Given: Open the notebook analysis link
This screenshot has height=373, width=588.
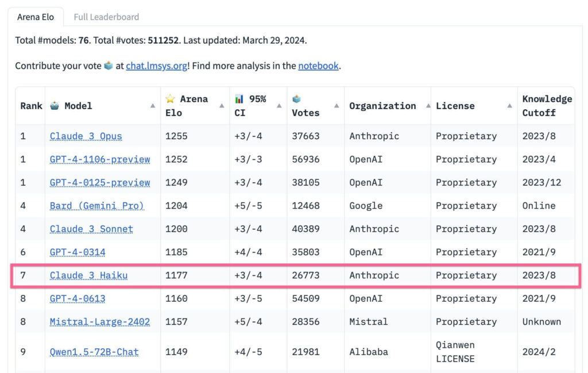Looking at the screenshot, I should coord(318,66).
